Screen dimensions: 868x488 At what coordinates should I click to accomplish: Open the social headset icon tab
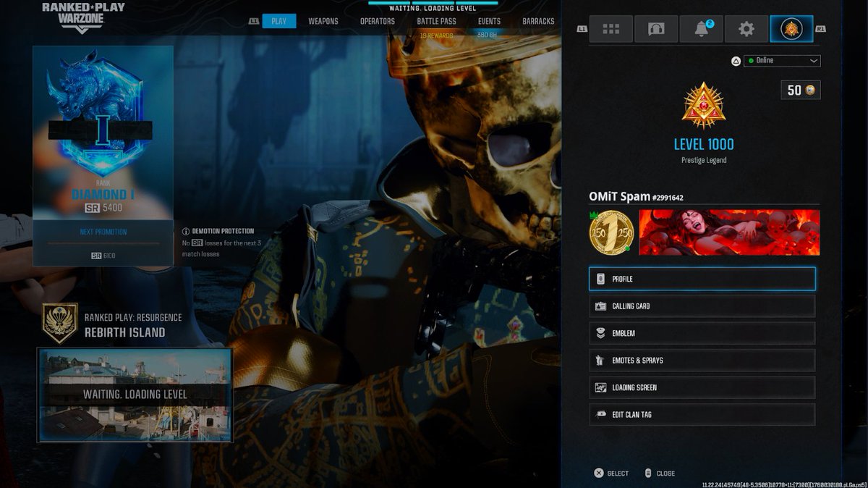click(x=657, y=29)
